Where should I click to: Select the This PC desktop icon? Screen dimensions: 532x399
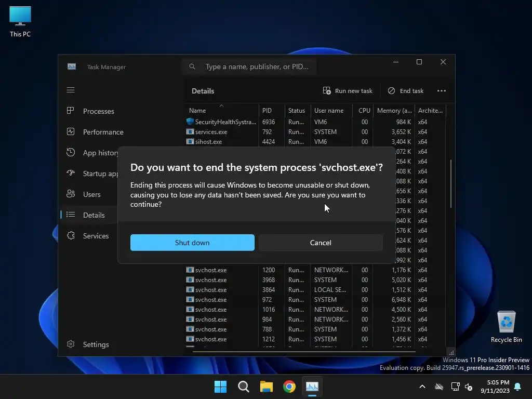(20, 21)
